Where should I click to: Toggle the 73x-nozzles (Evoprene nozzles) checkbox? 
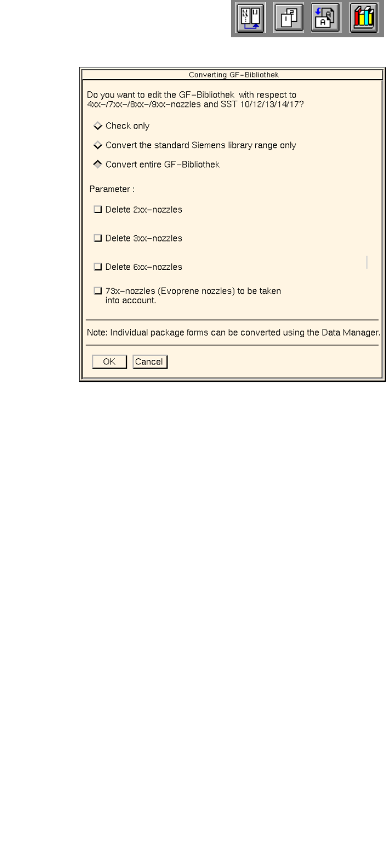(x=98, y=290)
